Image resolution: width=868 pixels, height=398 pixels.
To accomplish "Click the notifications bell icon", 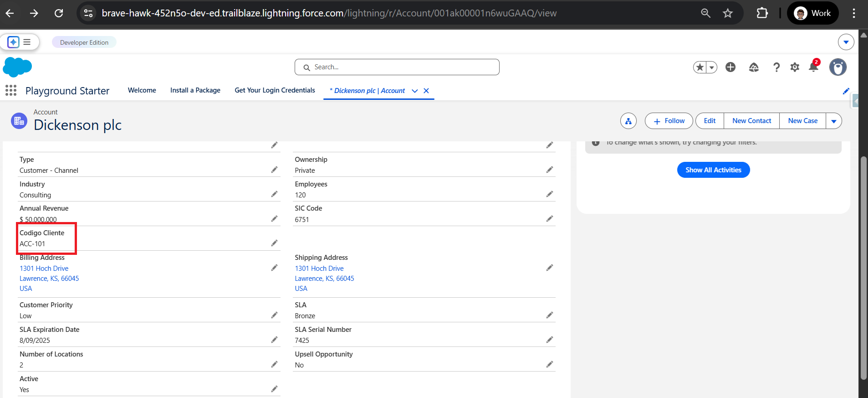I will pyautogui.click(x=813, y=67).
